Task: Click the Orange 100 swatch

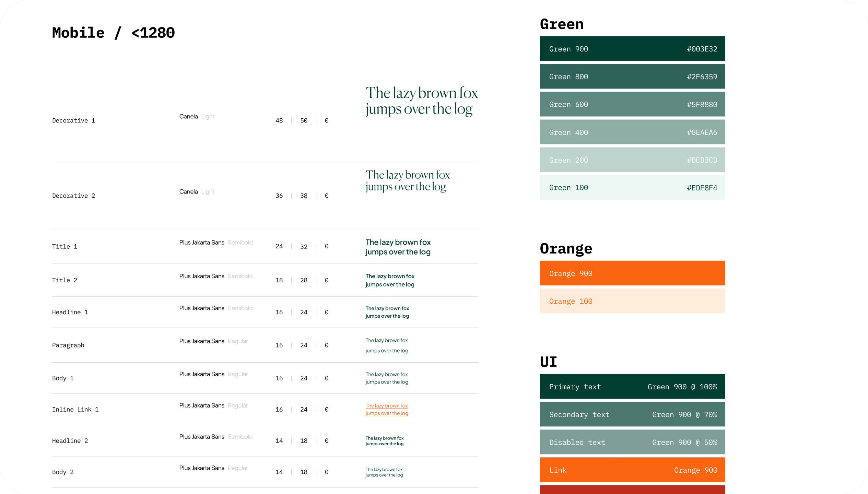Action: [632, 301]
